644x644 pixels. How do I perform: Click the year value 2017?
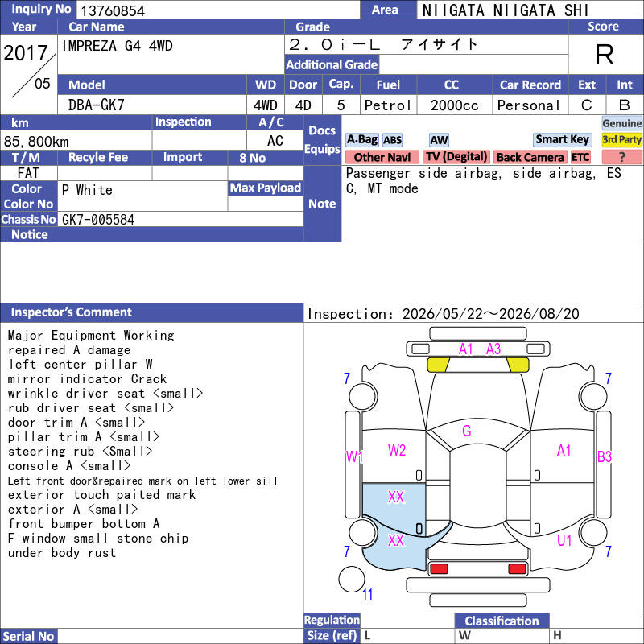[26, 53]
